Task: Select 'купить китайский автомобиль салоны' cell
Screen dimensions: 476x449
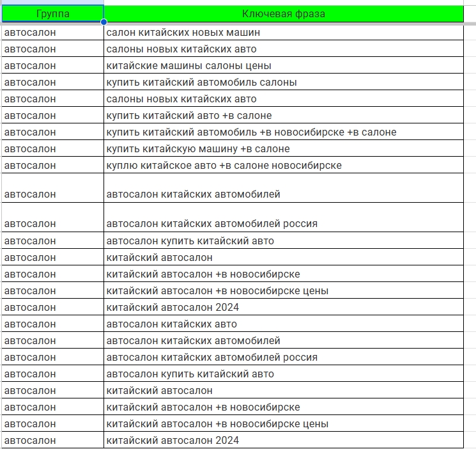Action: tap(283, 83)
